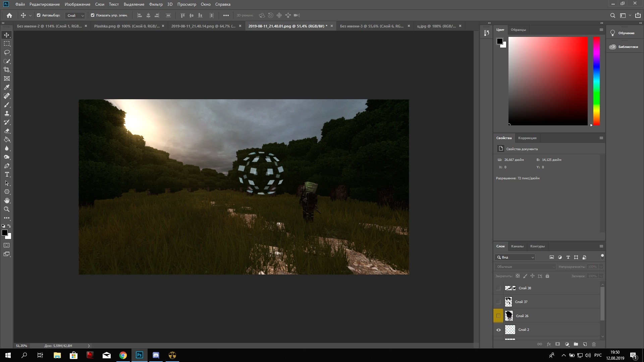Select the Frame tool

7,78
